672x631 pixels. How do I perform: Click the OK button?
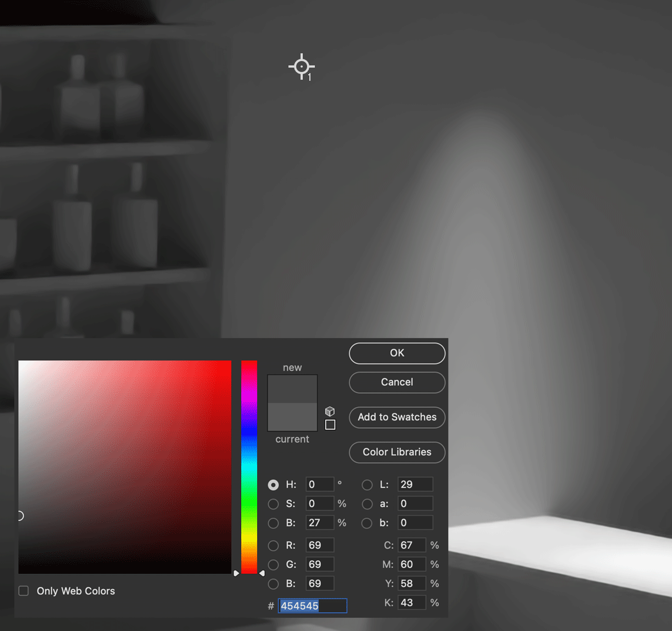tap(397, 353)
